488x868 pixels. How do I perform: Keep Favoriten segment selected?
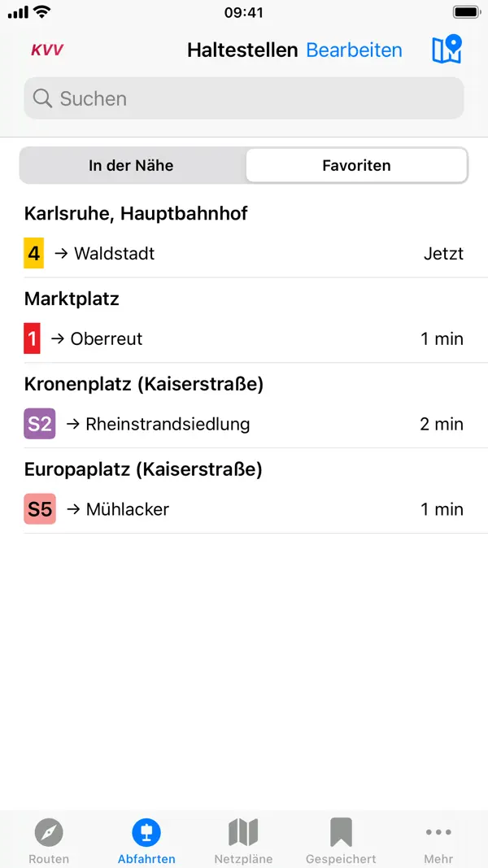click(x=356, y=165)
